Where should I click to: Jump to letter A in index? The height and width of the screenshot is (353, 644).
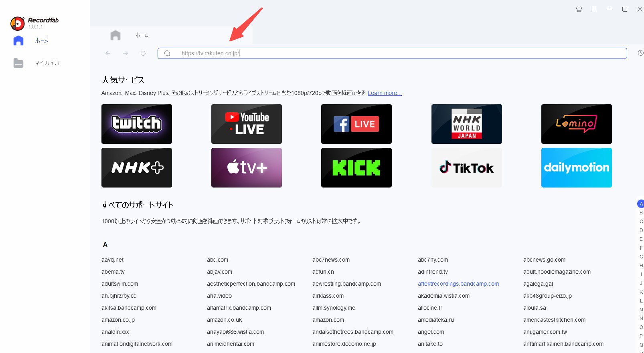(641, 204)
